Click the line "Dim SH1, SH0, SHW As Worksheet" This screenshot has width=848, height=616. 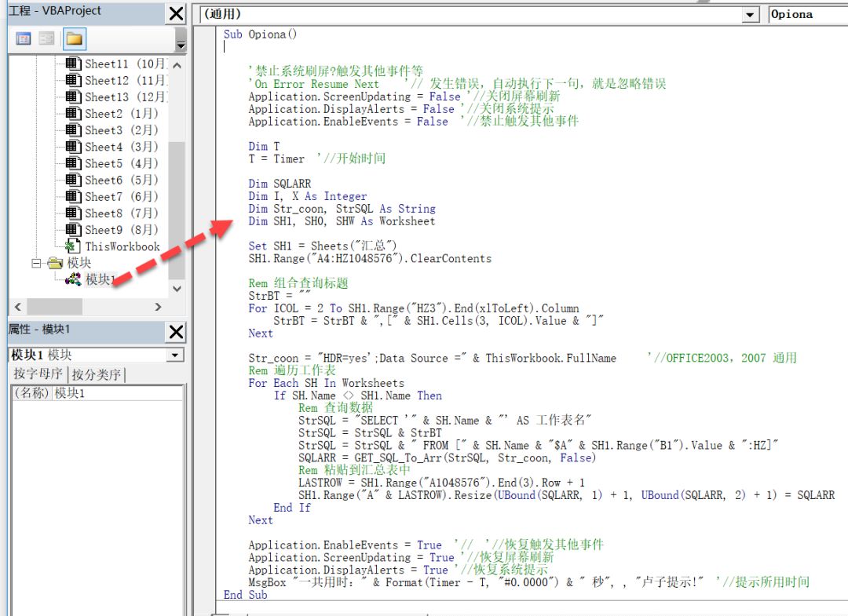(342, 221)
